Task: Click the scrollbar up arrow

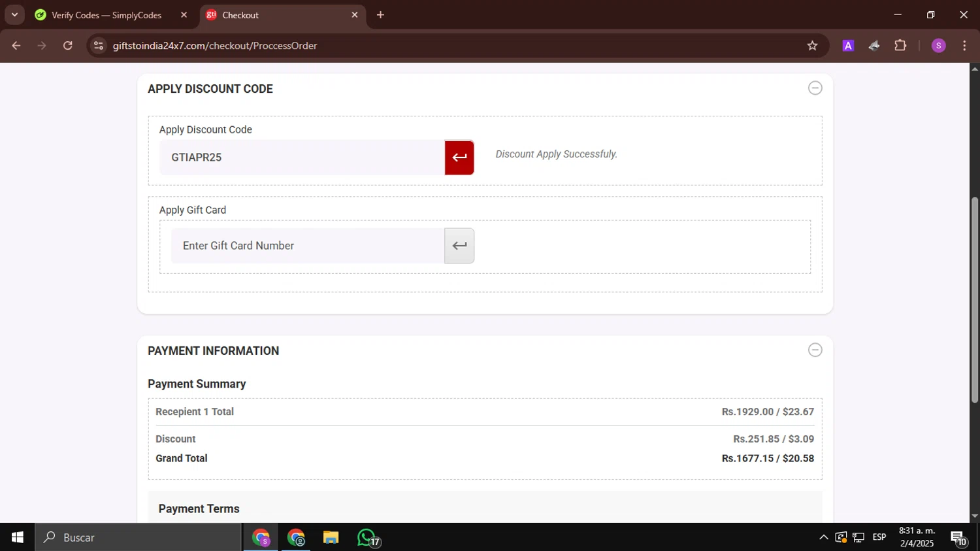Action: point(975,68)
